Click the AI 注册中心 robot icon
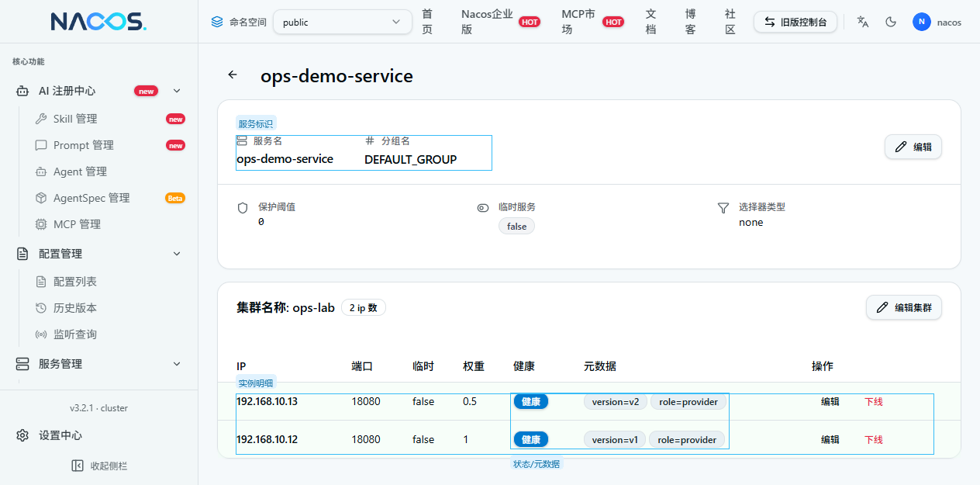The height and width of the screenshot is (485, 980). click(x=22, y=91)
